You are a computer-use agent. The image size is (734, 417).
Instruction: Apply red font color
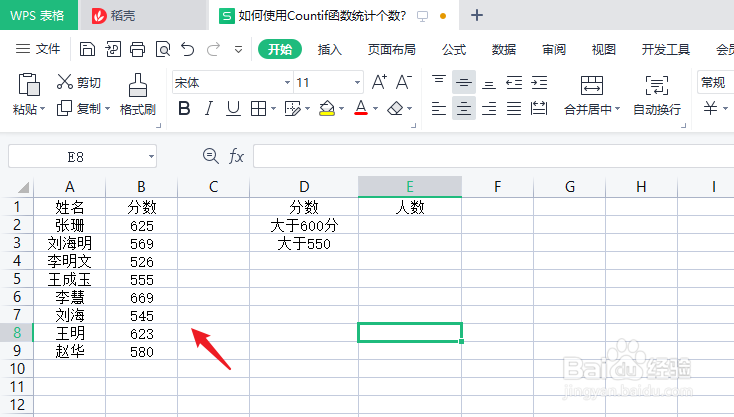click(x=361, y=109)
